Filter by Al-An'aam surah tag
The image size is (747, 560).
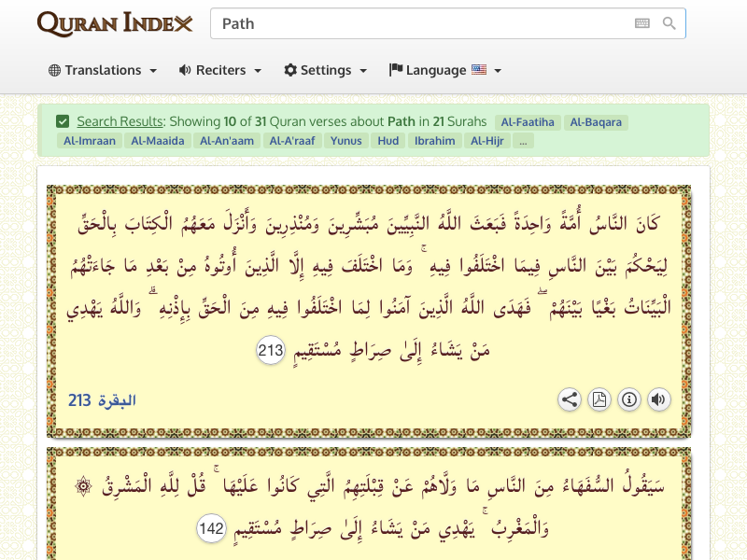pyautogui.click(x=227, y=141)
